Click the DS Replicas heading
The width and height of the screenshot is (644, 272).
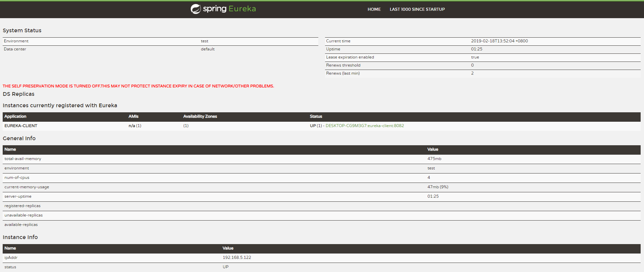pos(18,94)
